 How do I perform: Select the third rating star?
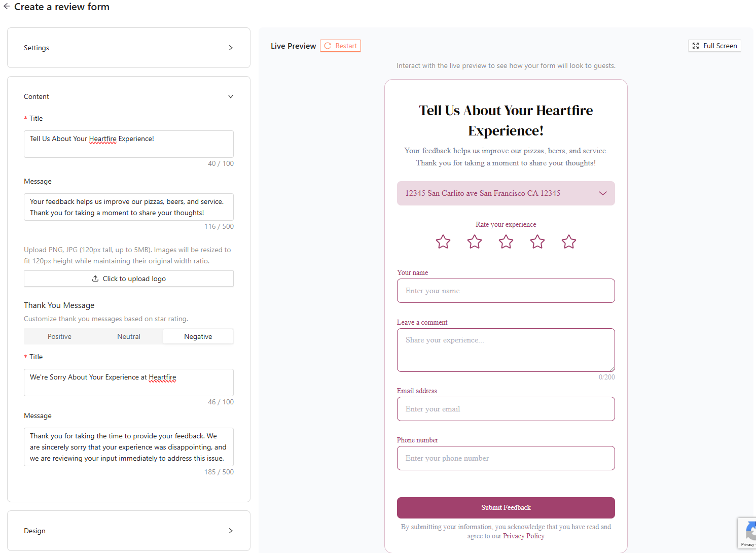tap(506, 242)
